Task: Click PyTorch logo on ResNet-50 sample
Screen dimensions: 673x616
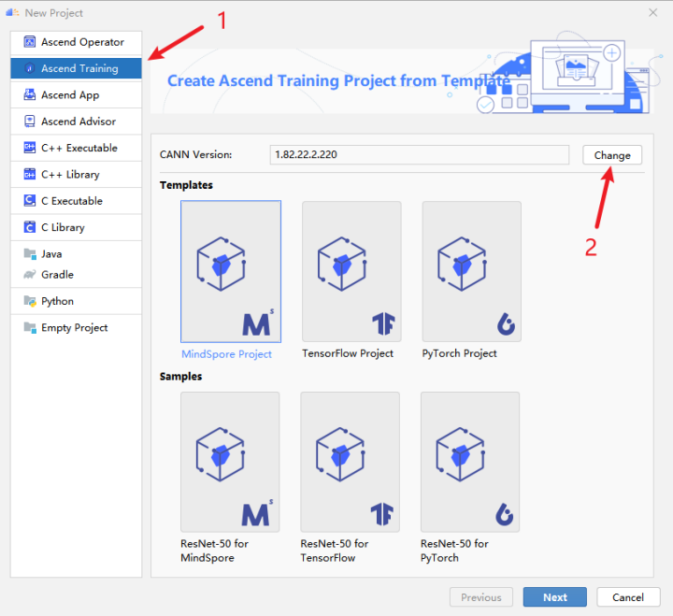Action: (x=505, y=514)
